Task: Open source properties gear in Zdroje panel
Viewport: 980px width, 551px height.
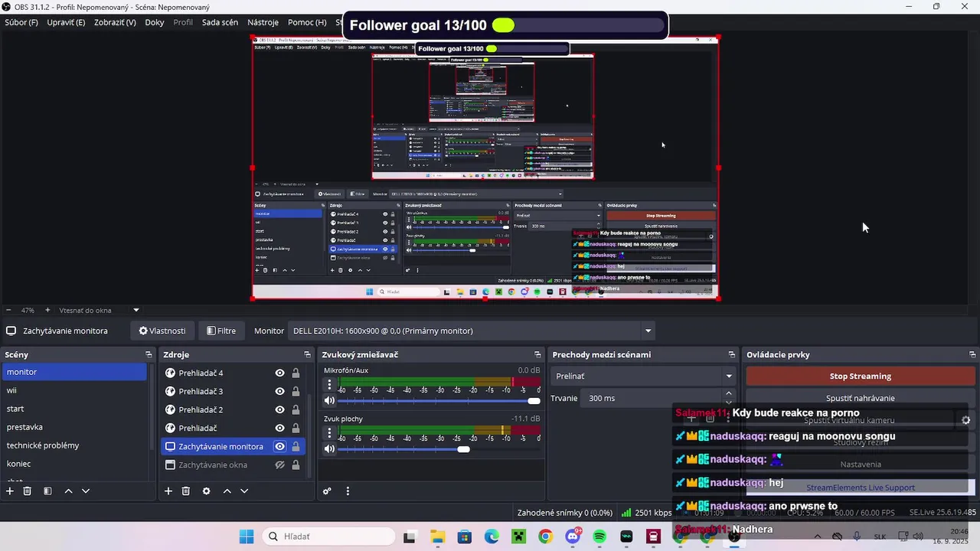Action: click(x=206, y=491)
